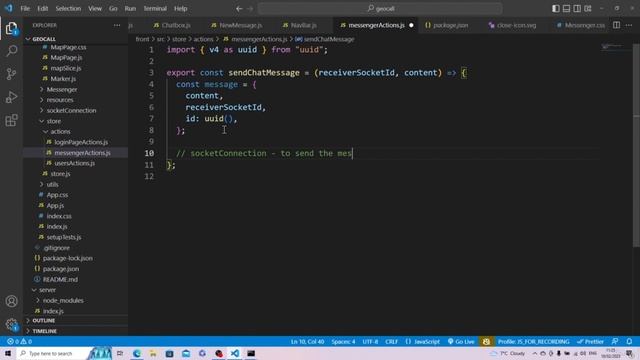Switch to the Messenger.css tab
The image size is (640, 360).
(581, 25)
